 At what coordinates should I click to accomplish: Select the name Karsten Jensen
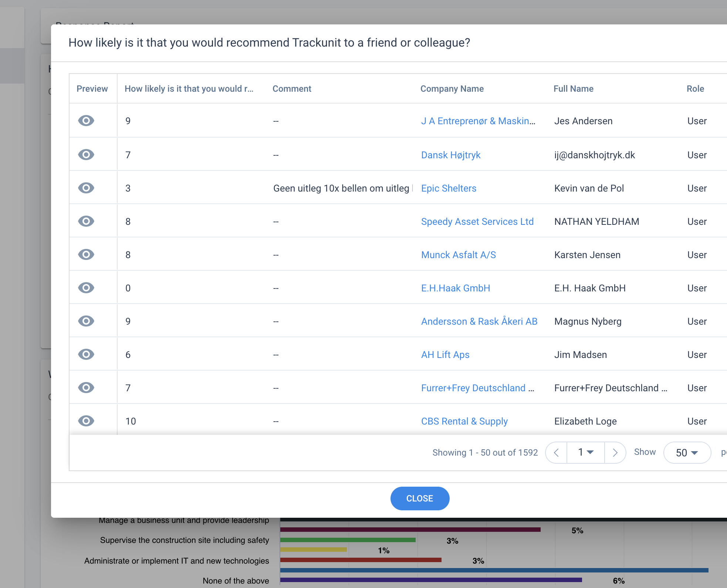pyautogui.click(x=587, y=255)
